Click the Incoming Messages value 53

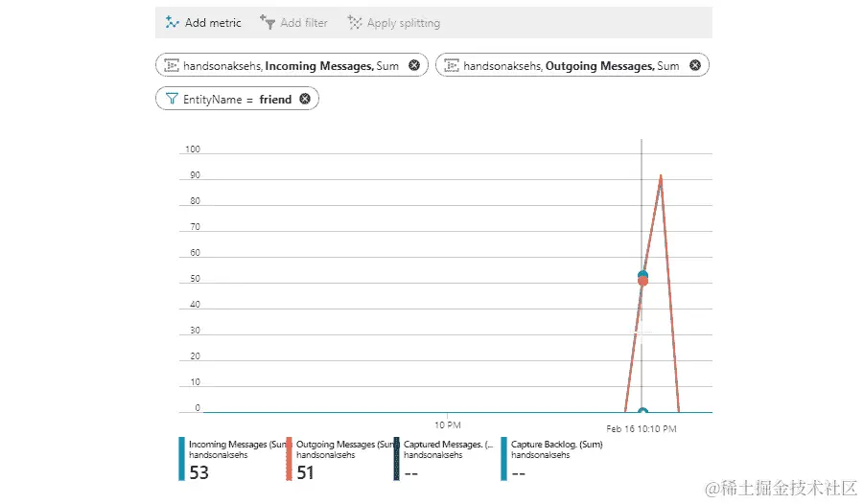198,472
